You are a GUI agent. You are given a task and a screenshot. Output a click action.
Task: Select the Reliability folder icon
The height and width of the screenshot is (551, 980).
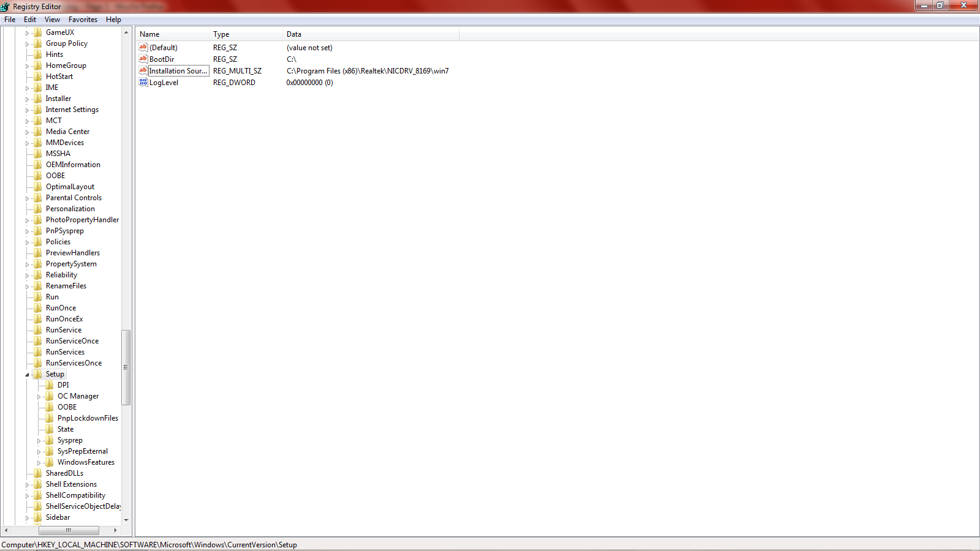pyautogui.click(x=38, y=275)
